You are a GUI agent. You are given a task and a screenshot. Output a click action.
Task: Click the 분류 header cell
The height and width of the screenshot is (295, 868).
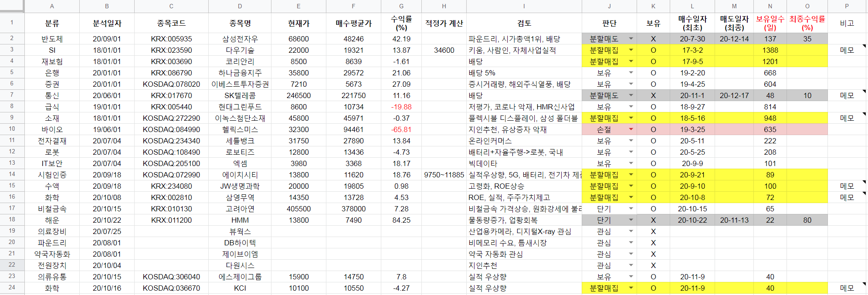click(52, 23)
